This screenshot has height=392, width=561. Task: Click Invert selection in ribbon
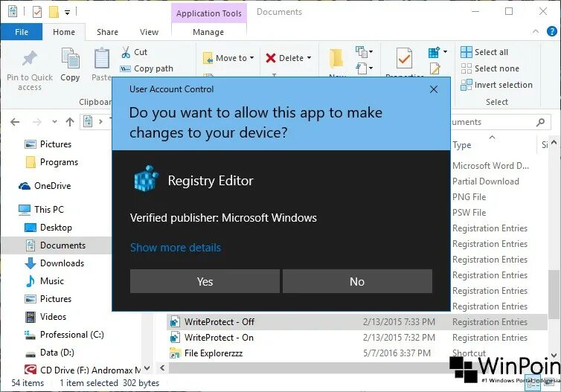(496, 85)
